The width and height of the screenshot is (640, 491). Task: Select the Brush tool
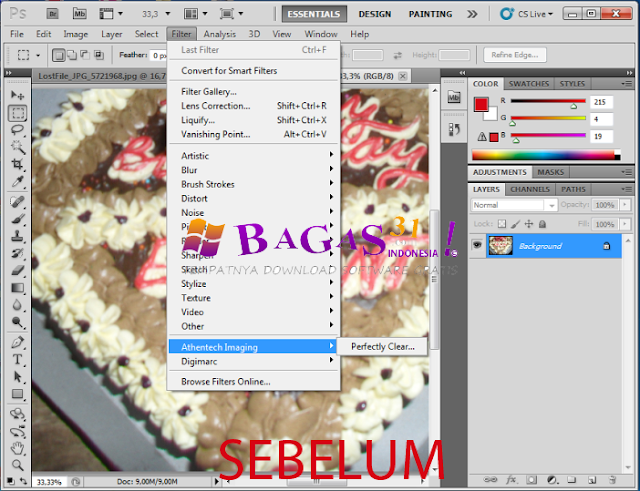17,218
